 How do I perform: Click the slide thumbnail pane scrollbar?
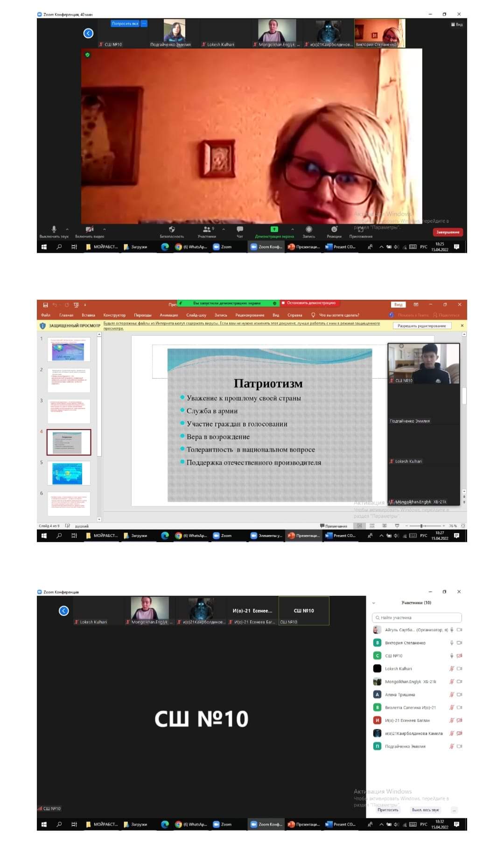point(99,426)
